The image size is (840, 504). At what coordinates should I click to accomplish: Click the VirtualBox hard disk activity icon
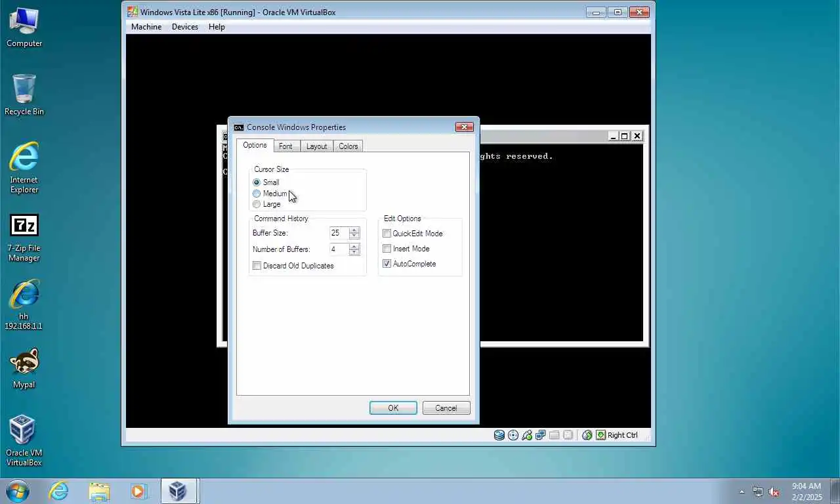click(x=499, y=435)
